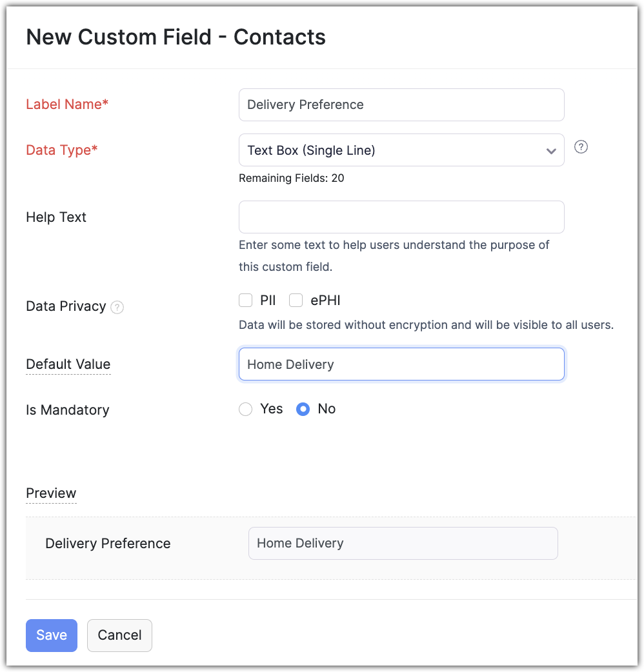The height and width of the screenshot is (672, 644).
Task: Select Yes for Is Mandatory
Action: click(246, 410)
